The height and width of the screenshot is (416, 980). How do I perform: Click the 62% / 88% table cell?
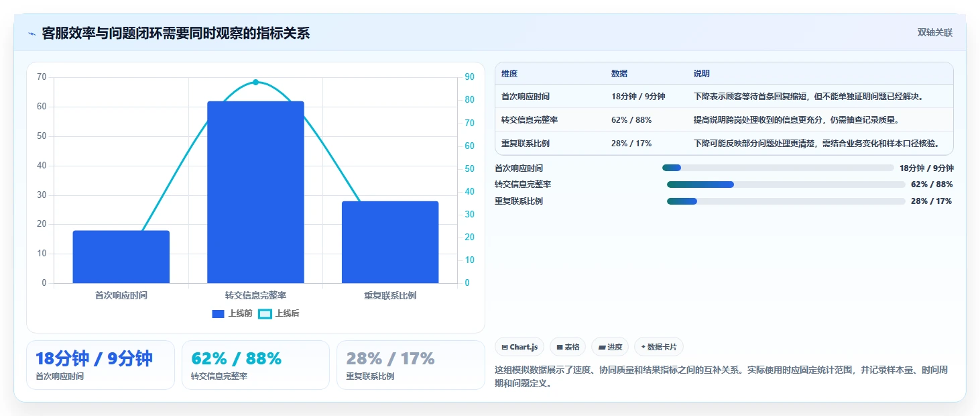pyautogui.click(x=631, y=120)
